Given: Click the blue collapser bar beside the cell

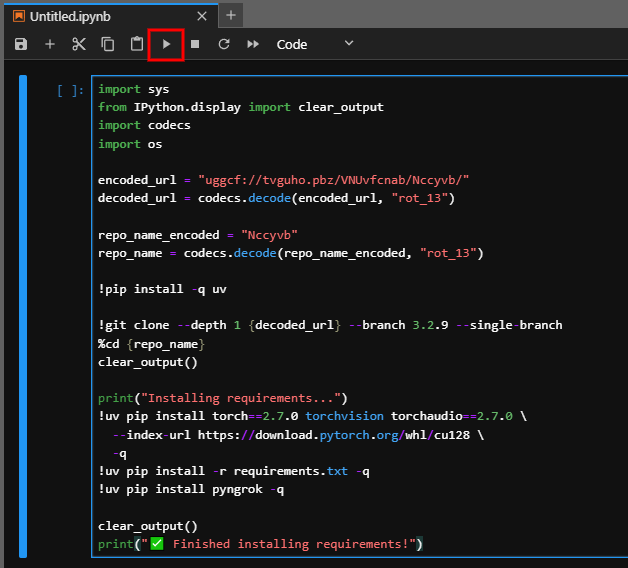Looking at the screenshot, I should 23,316.
